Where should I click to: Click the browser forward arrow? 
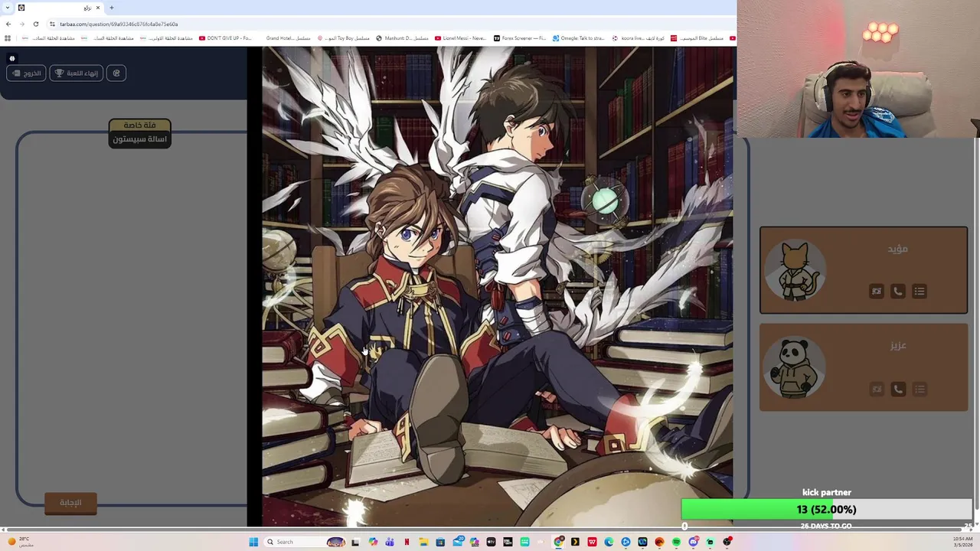click(x=21, y=24)
